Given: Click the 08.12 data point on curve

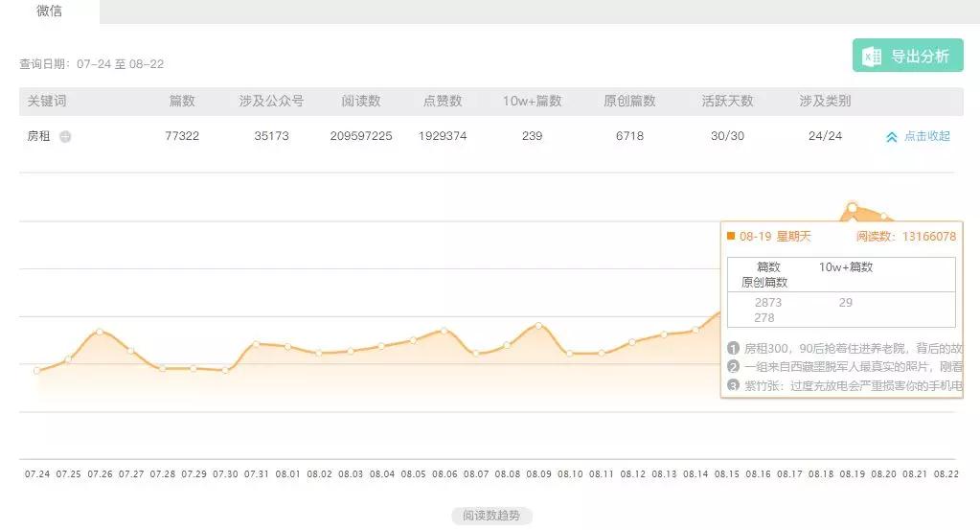Looking at the screenshot, I should tap(632, 342).
